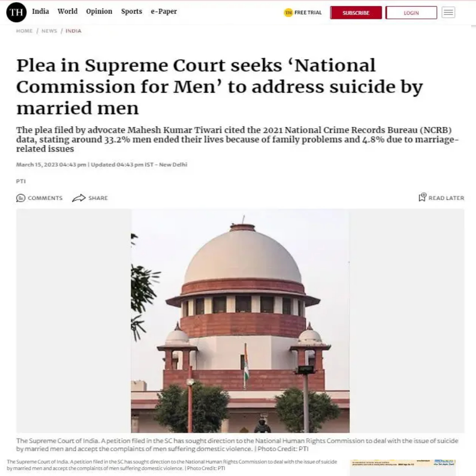
Task: Click the PTI author byline
Action: point(21,181)
